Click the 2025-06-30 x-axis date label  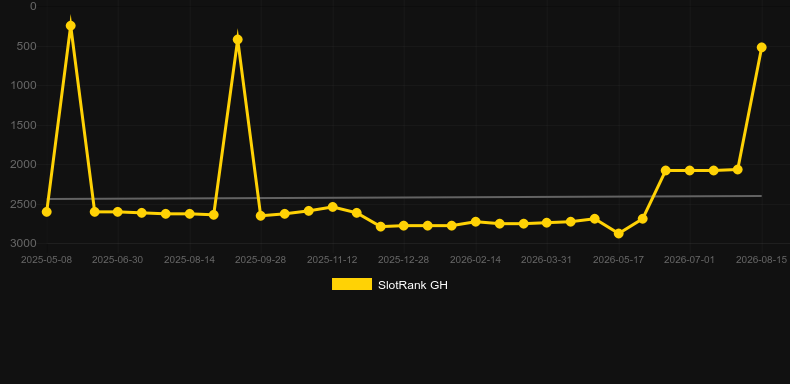[x=117, y=260]
